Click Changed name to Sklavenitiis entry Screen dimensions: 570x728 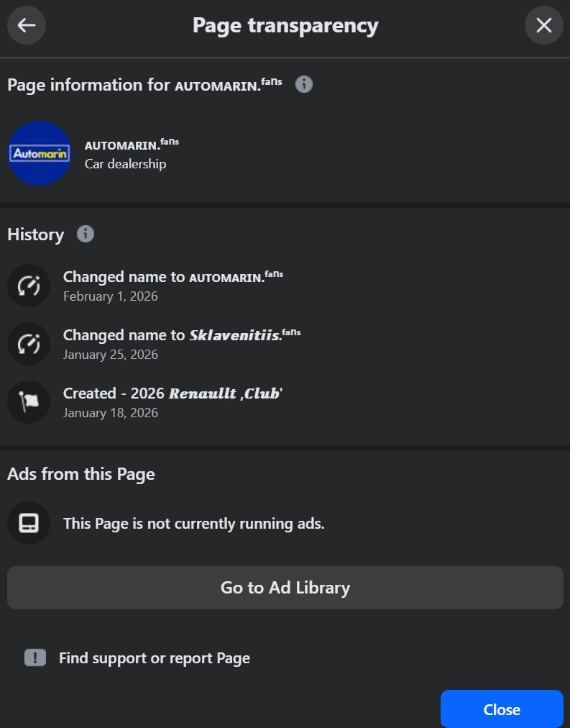(x=181, y=335)
